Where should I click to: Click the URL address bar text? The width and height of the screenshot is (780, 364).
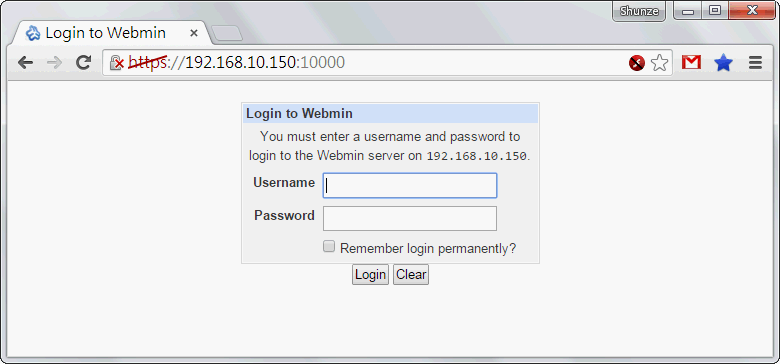click(x=236, y=63)
